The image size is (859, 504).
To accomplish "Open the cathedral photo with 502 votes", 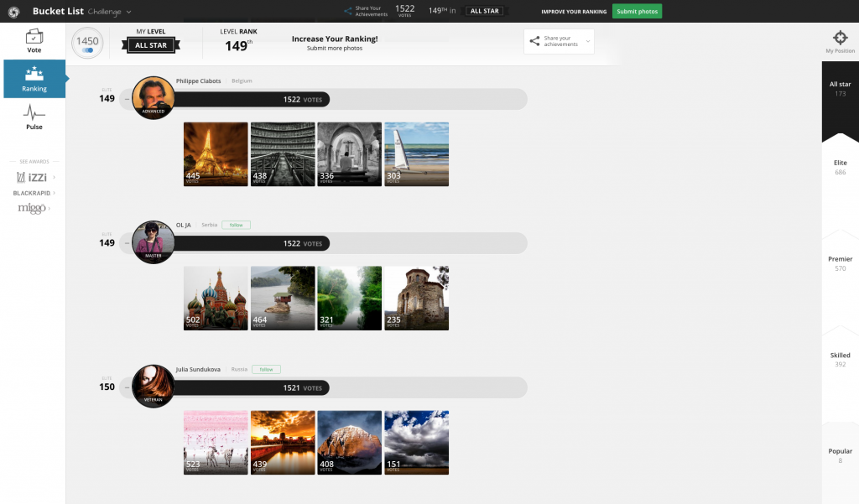I will 216,299.
